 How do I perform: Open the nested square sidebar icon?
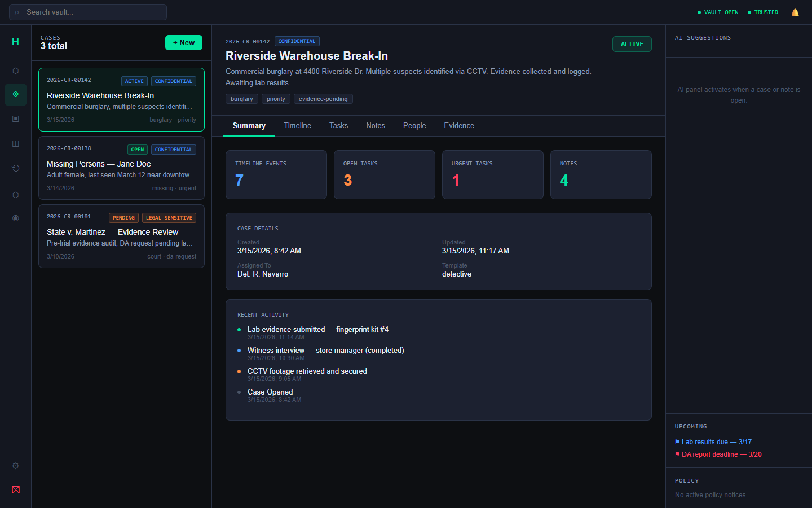(16, 119)
